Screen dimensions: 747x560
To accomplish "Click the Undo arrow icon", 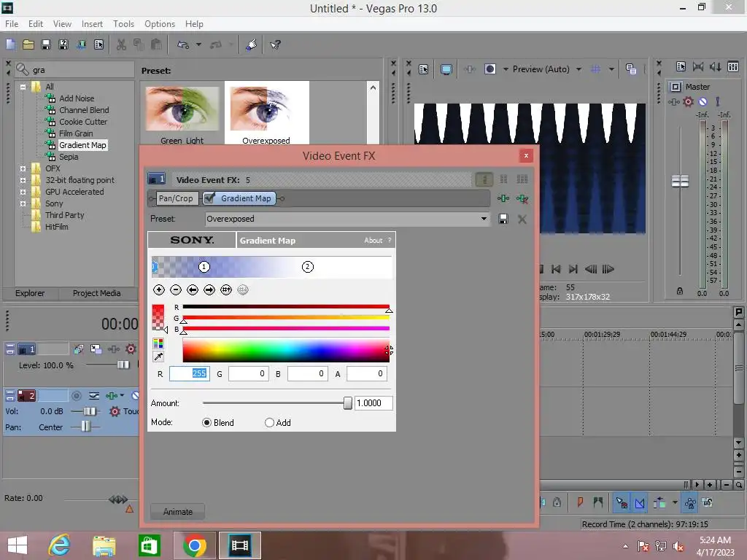I will click(183, 44).
